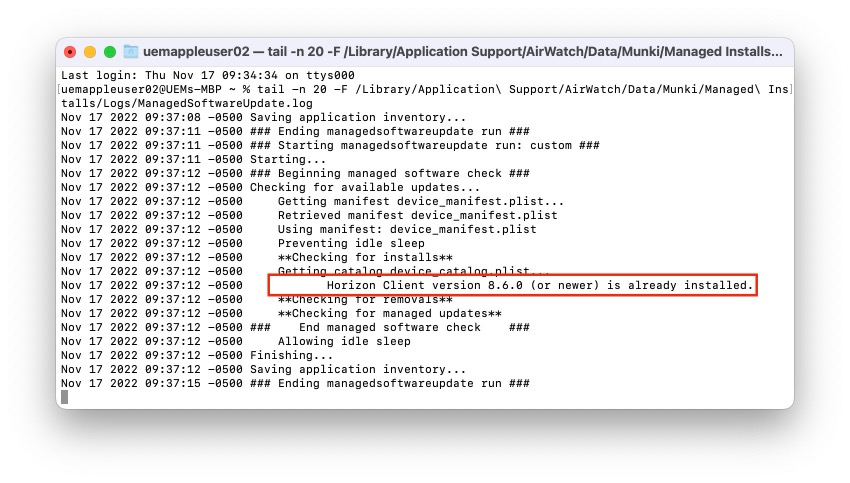Image resolution: width=850 pixels, height=483 pixels.
Task: Click the folder proxy icon in title bar
Action: coord(130,51)
